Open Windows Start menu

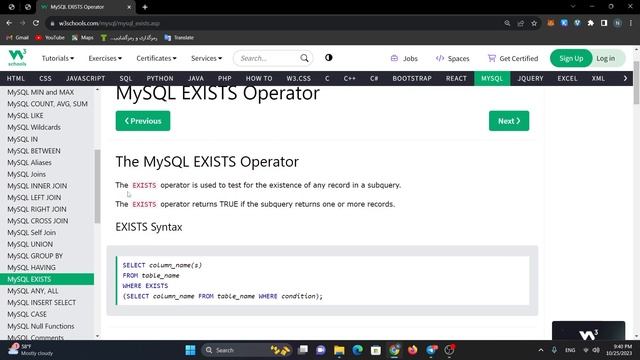coord(190,350)
